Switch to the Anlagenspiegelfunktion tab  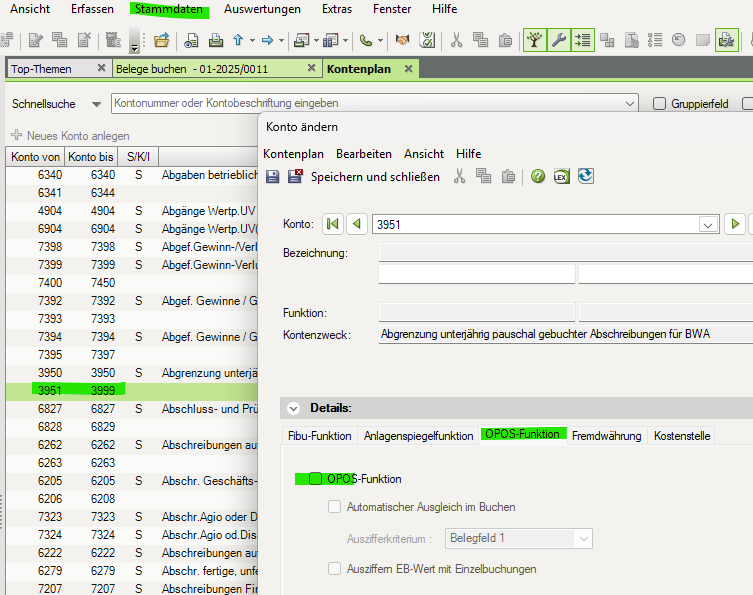418,436
